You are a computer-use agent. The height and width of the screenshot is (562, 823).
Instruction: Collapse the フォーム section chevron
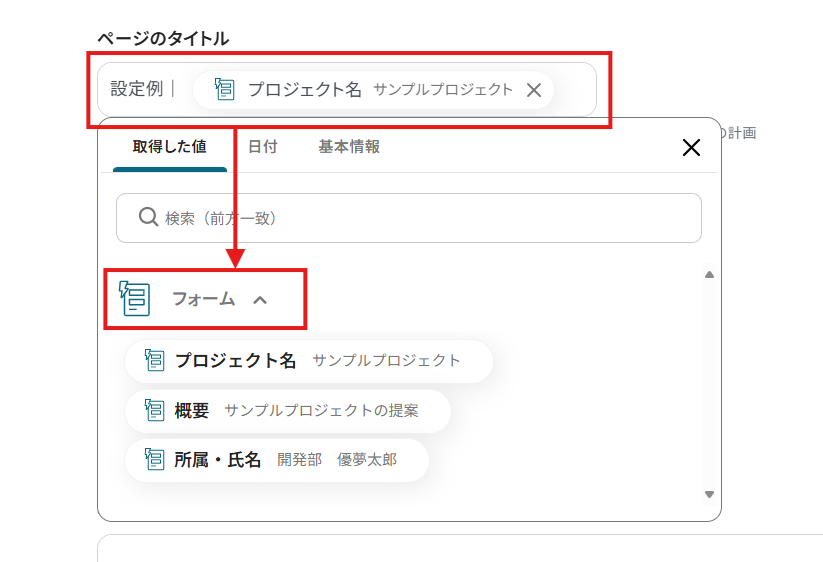tap(260, 299)
